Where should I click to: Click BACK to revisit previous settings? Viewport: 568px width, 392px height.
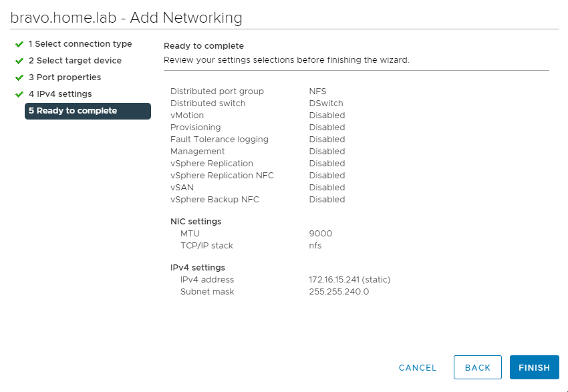point(477,367)
